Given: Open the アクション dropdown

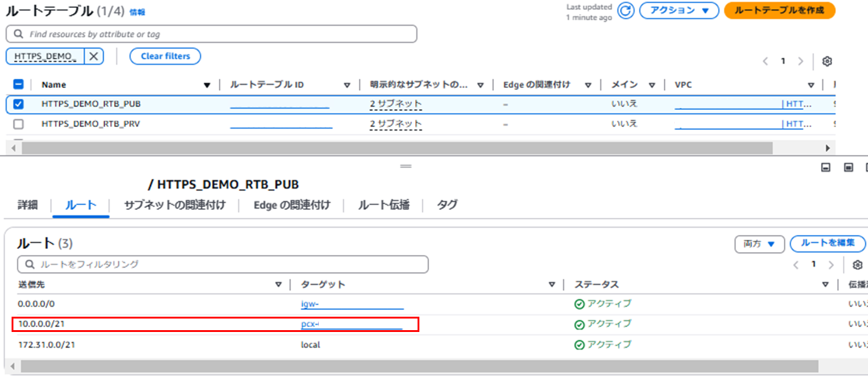Looking at the screenshot, I should pyautogui.click(x=679, y=10).
